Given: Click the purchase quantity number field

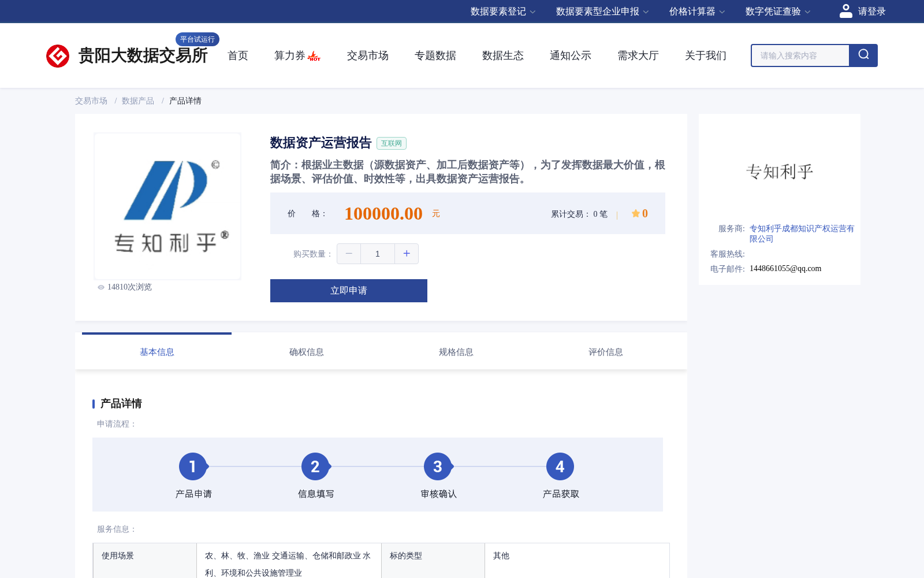Looking at the screenshot, I should click(378, 254).
